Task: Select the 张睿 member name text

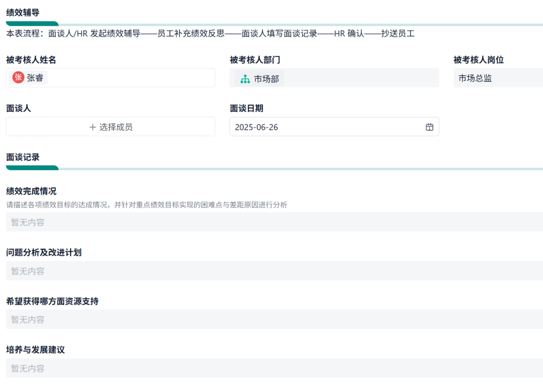Action: (x=35, y=78)
